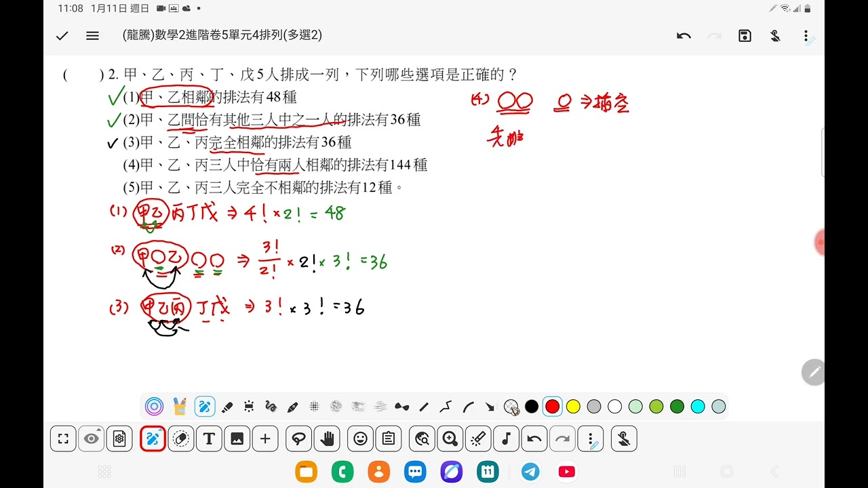Select the Text tool T button
Viewport: 868px width, 488px height.
[x=209, y=439]
